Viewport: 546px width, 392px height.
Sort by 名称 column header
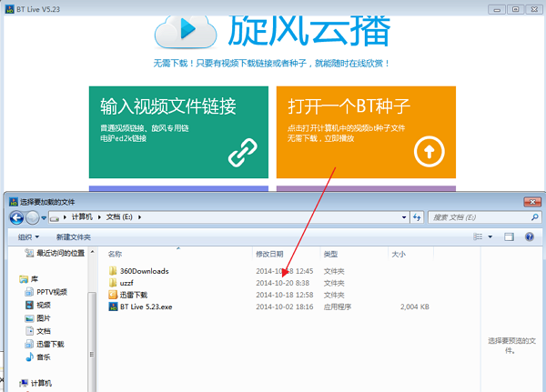click(x=115, y=254)
